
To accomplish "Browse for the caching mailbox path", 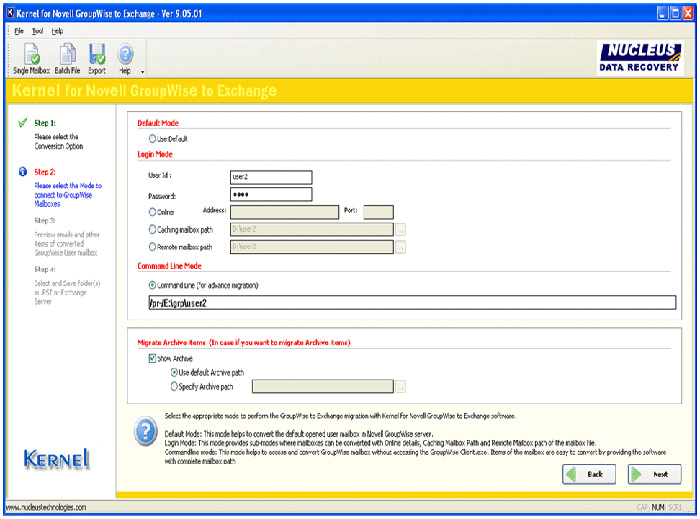I will click(400, 230).
